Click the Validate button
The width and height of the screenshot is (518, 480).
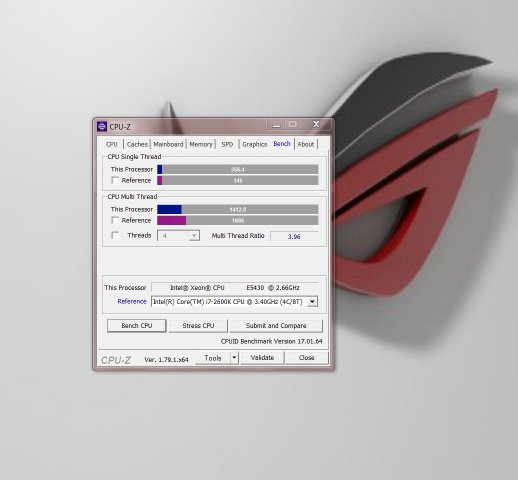point(262,358)
